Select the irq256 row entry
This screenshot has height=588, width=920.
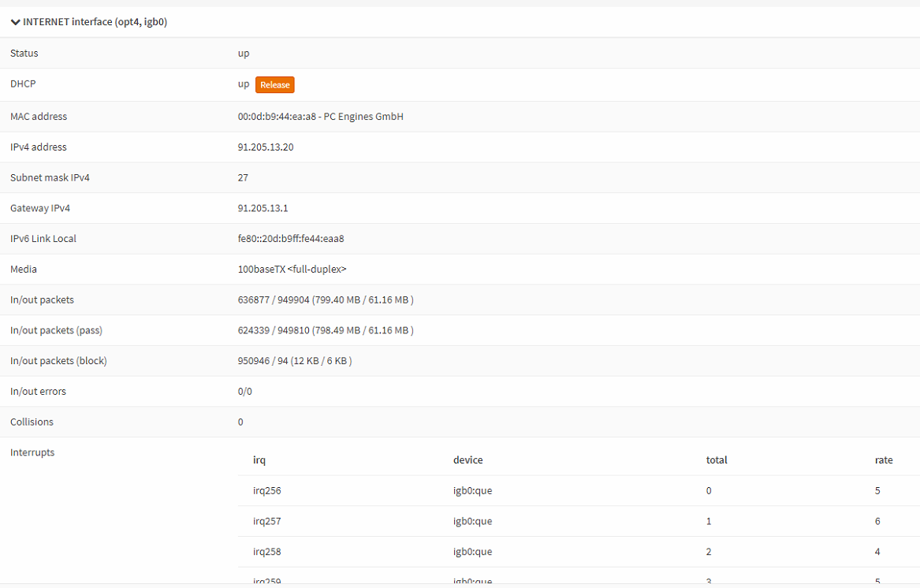pos(266,491)
